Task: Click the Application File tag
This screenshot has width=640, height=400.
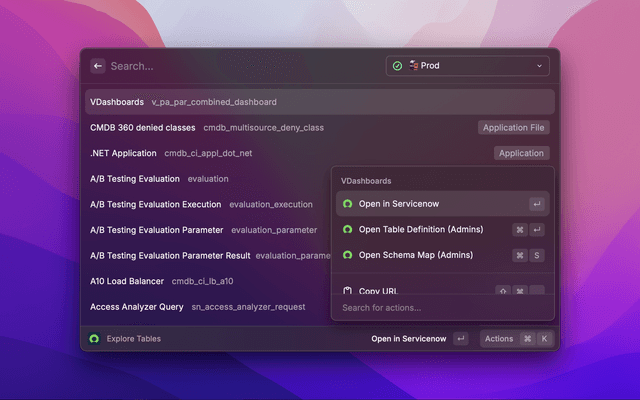Action: (x=514, y=128)
